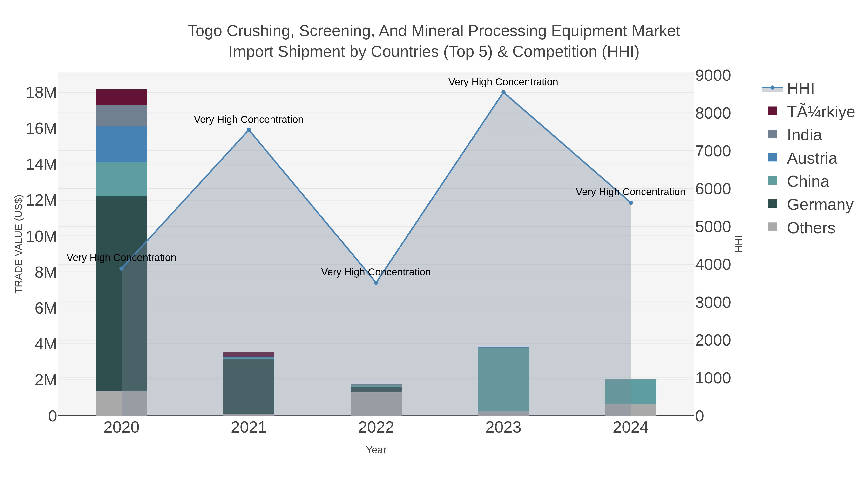Click the chart title text
Image resolution: width=868 pixels, height=488 pixels.
tap(434, 41)
